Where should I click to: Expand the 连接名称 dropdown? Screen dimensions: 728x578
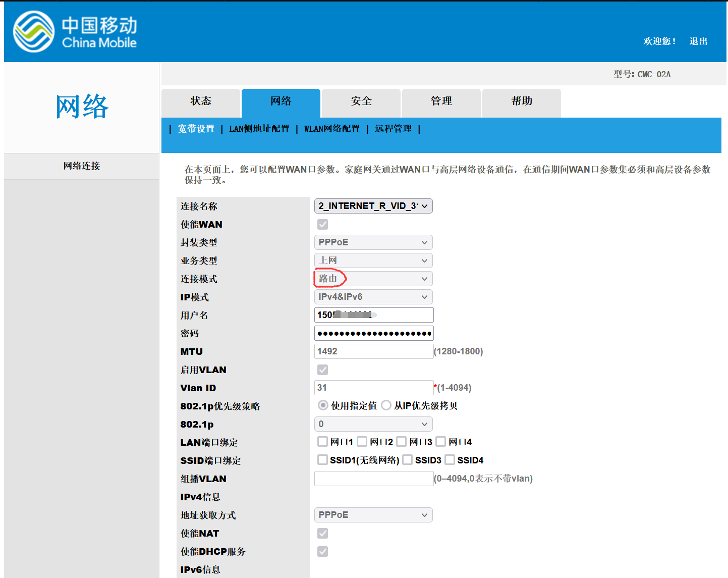click(373, 206)
